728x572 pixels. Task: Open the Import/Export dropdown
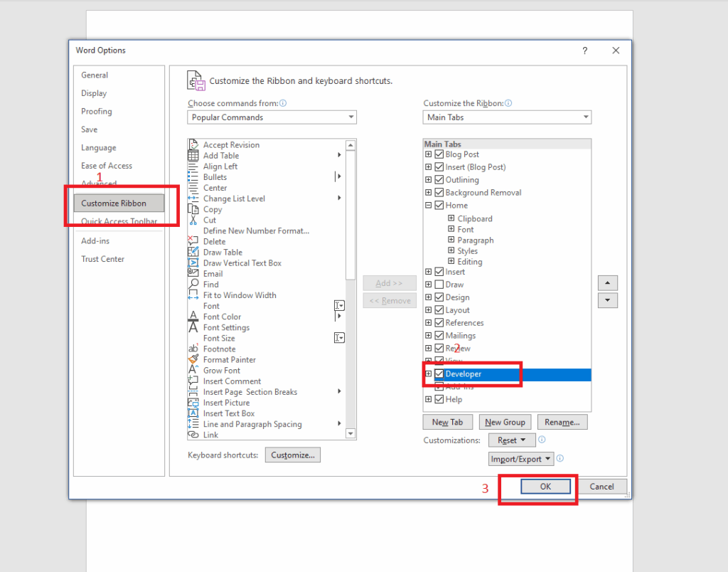521,459
